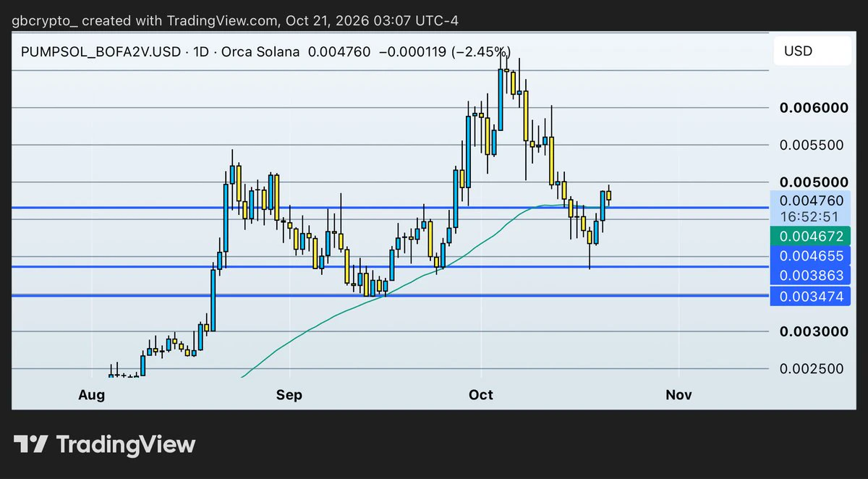Select the blue 0.003474 level label
The image size is (868, 479).
click(x=810, y=295)
